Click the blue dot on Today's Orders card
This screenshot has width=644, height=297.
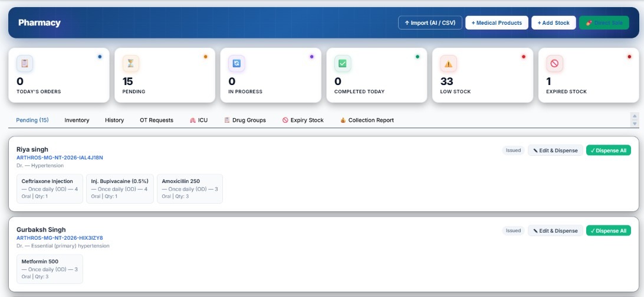click(100, 57)
